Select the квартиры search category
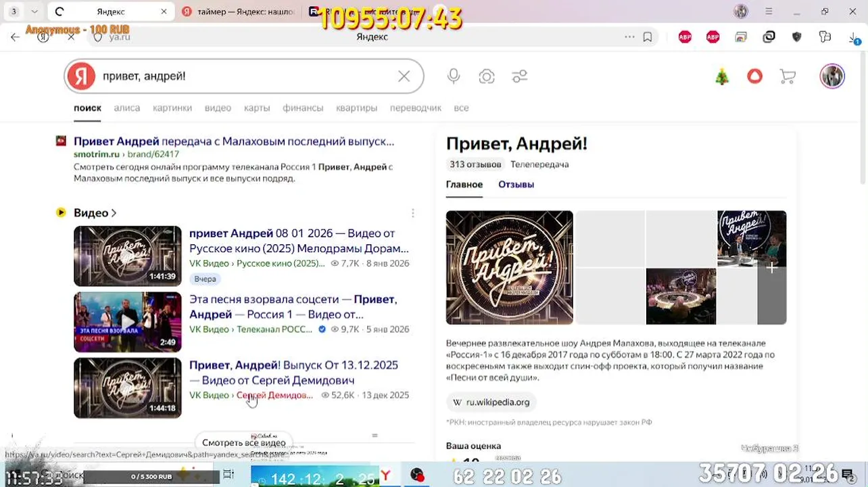Screen dimensions: 868x487 point(356,108)
